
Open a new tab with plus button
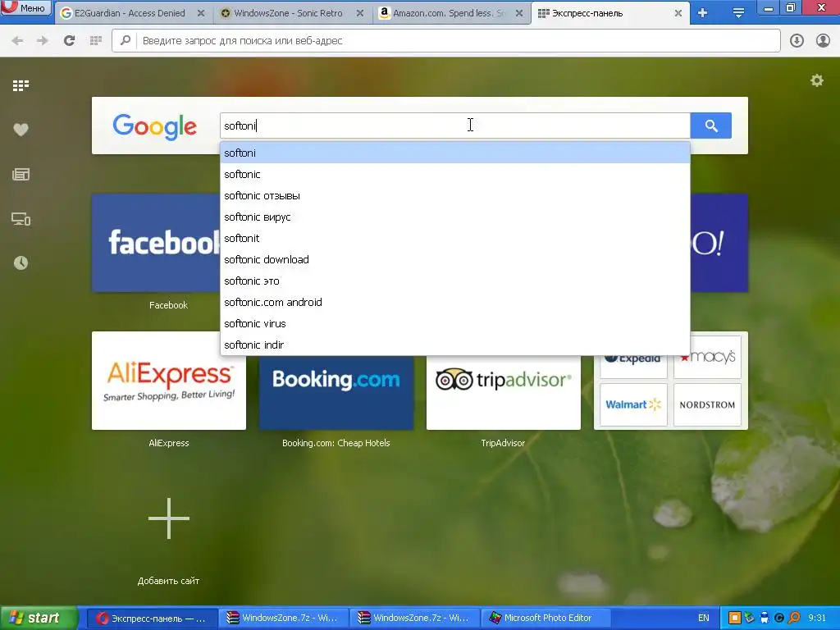pyautogui.click(x=703, y=13)
